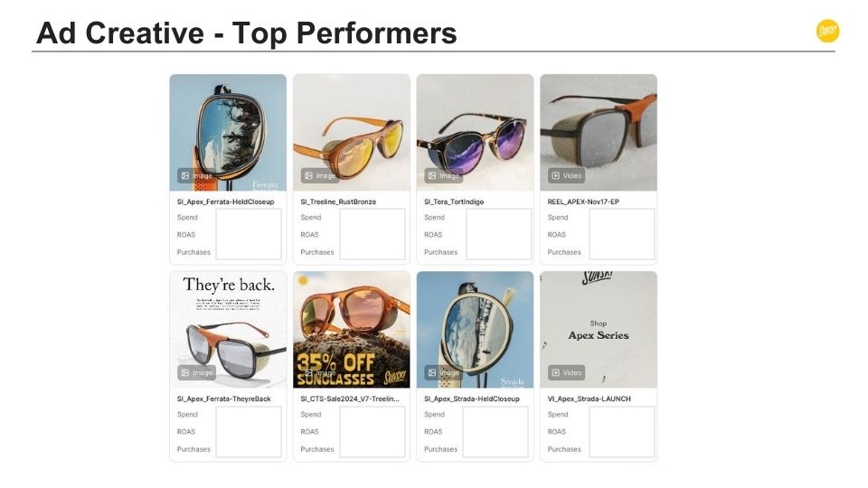Click the Image badge on Treeline RustBronze ad
This screenshot has height=488, width=868.
(320, 175)
